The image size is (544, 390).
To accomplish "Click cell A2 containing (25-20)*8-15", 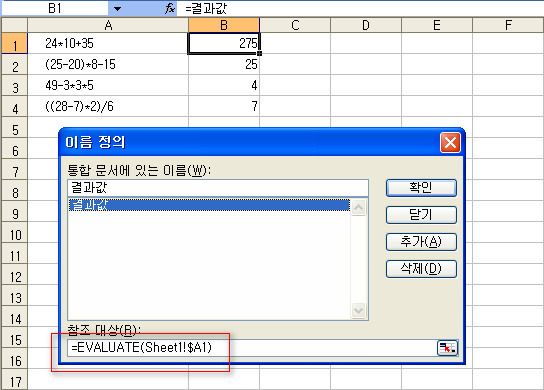I will (x=108, y=65).
